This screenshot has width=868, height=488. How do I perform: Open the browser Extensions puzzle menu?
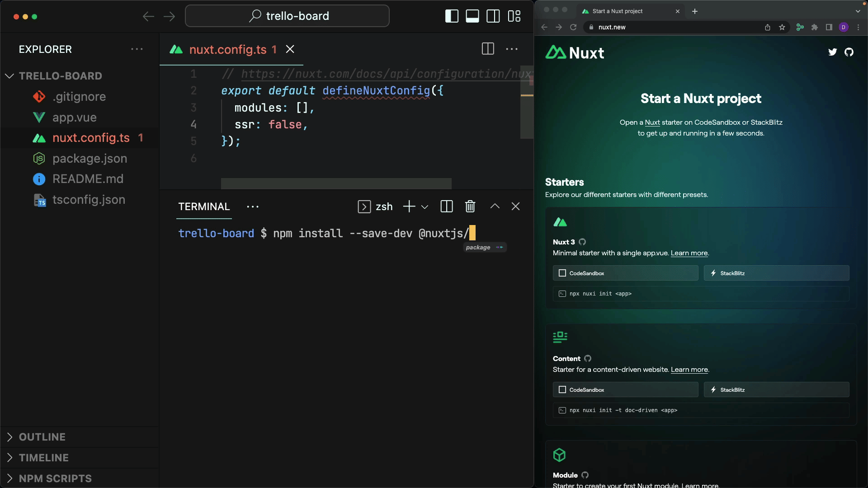pos(815,27)
